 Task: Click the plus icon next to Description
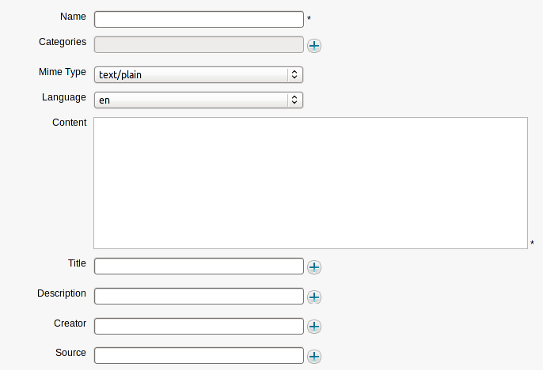click(314, 297)
